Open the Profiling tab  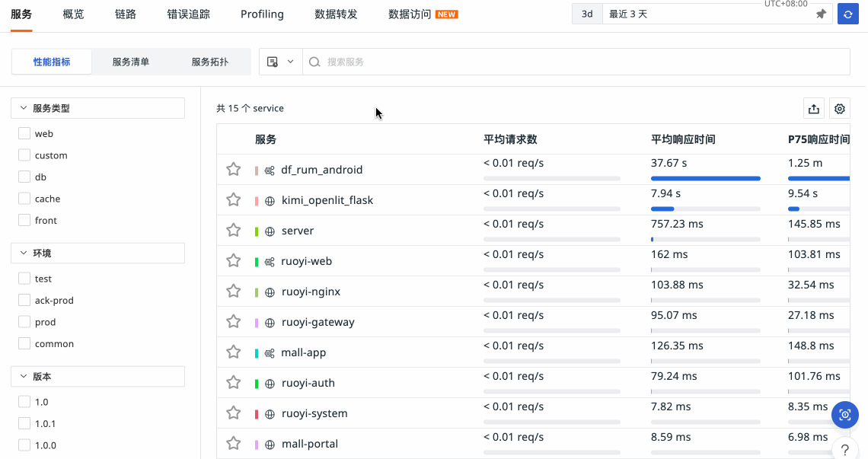(x=263, y=14)
